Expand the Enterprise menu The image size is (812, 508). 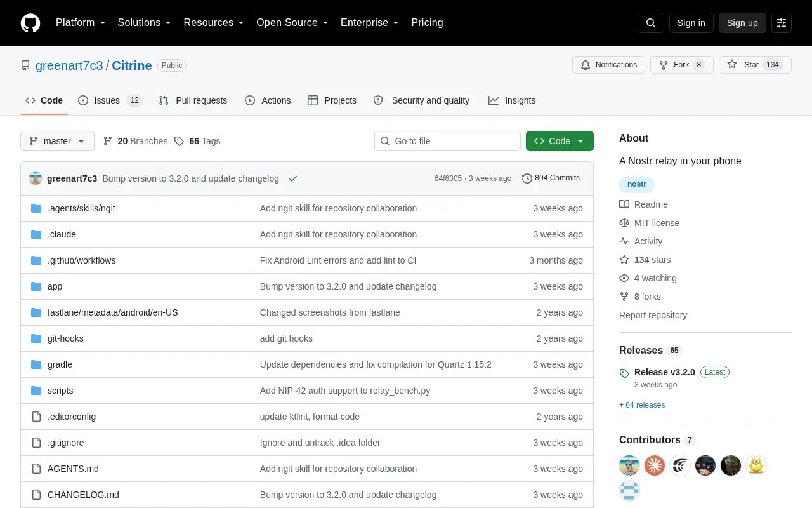pos(370,23)
